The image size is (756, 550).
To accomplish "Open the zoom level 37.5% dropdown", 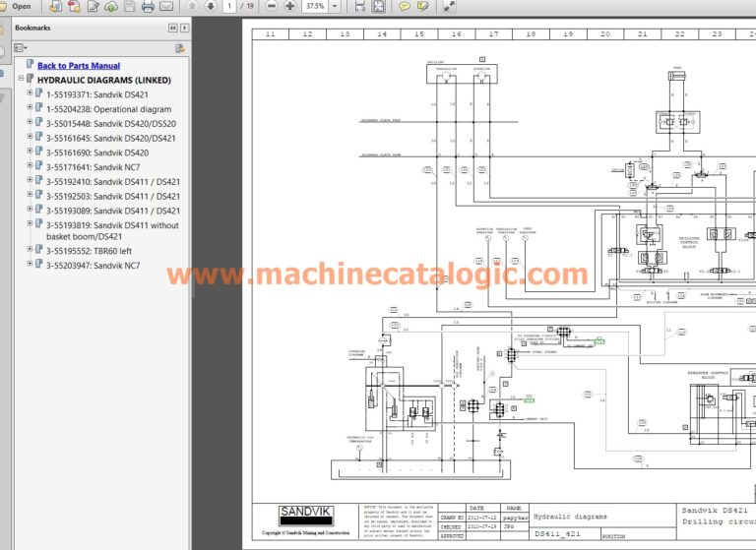I will (336, 6).
